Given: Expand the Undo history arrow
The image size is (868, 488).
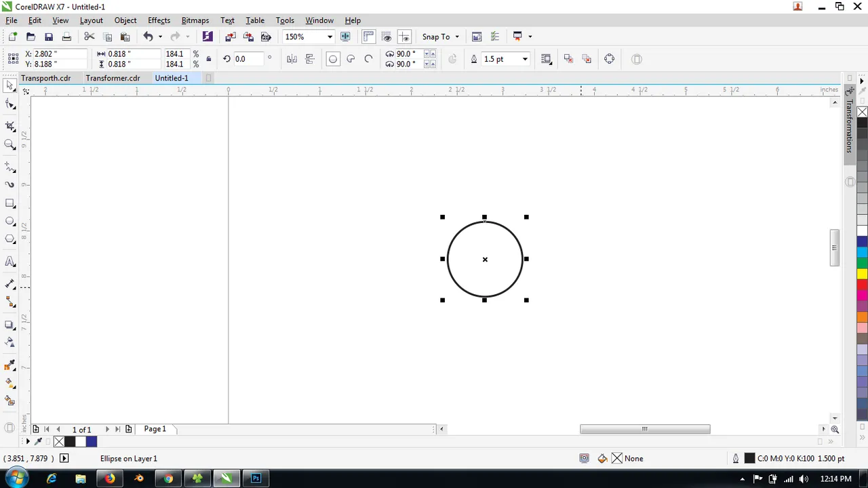Looking at the screenshot, I should point(160,37).
